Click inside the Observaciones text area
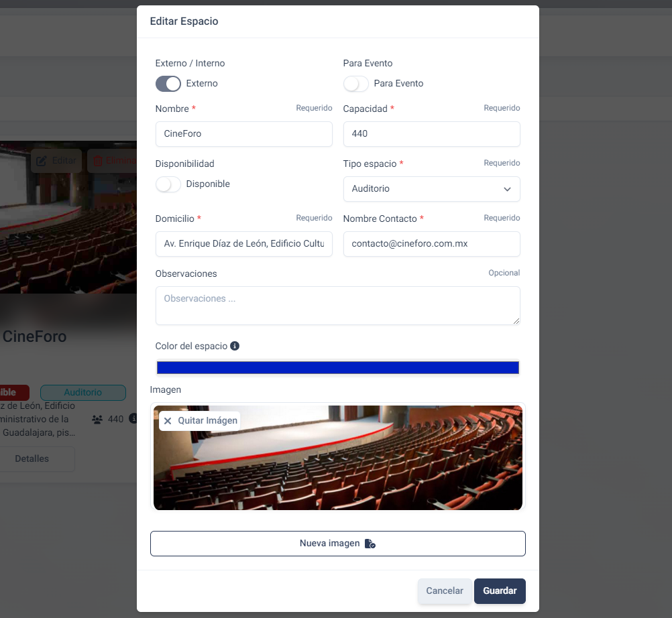Viewport: 672px width, 618px height. (x=337, y=306)
